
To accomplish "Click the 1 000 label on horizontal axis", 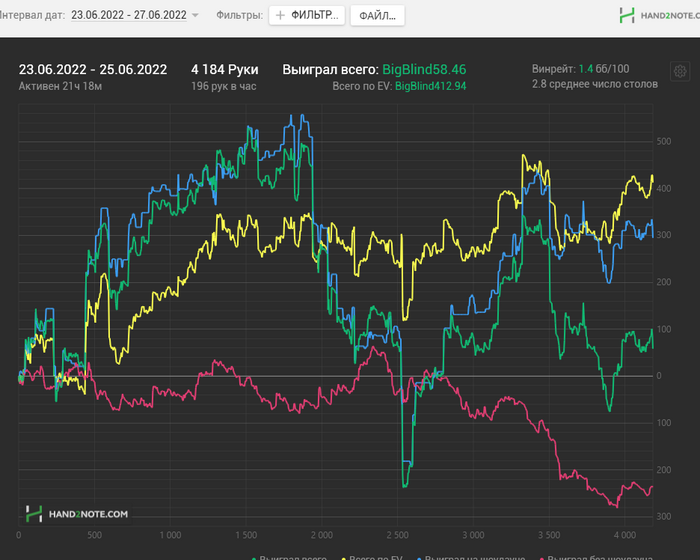I will [x=170, y=535].
